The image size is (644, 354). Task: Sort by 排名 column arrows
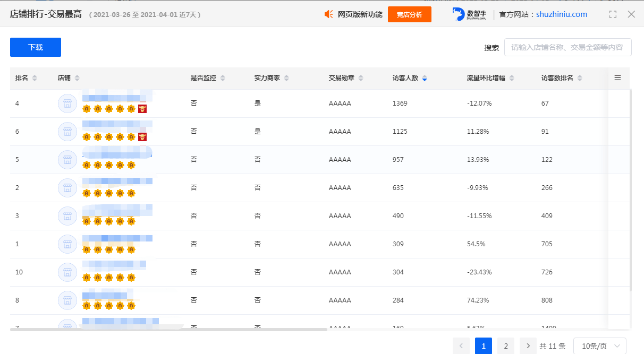coord(35,79)
